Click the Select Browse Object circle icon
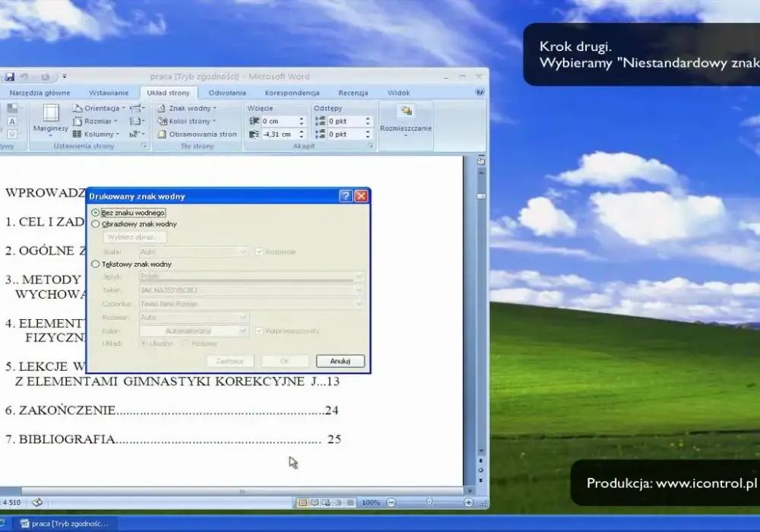The width and height of the screenshot is (760, 532). tap(480, 470)
